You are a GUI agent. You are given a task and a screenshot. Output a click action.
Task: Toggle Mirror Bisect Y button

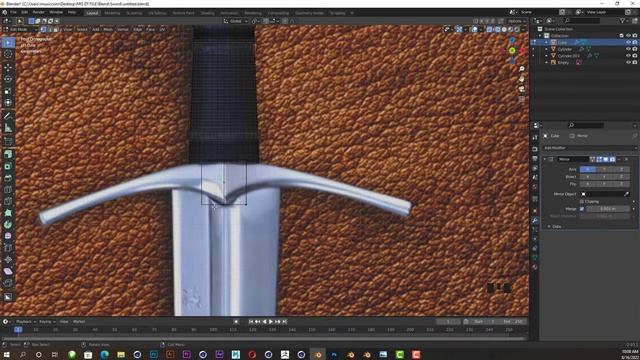604,176
